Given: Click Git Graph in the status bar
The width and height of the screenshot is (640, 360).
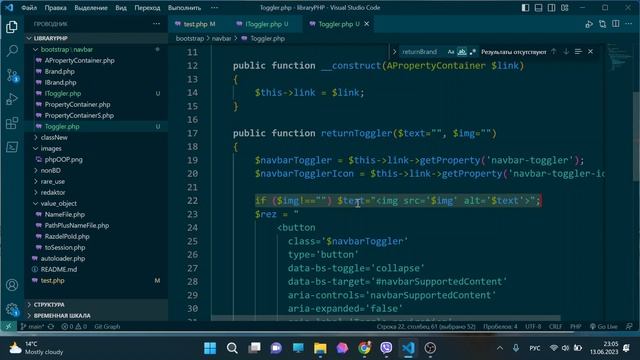Looking at the screenshot, I should click(107, 327).
